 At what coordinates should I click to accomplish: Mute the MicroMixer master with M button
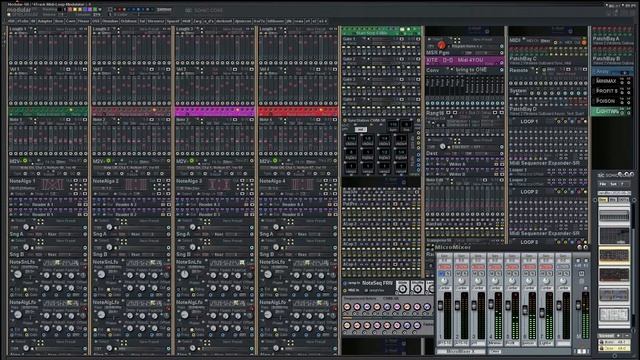pos(581,273)
